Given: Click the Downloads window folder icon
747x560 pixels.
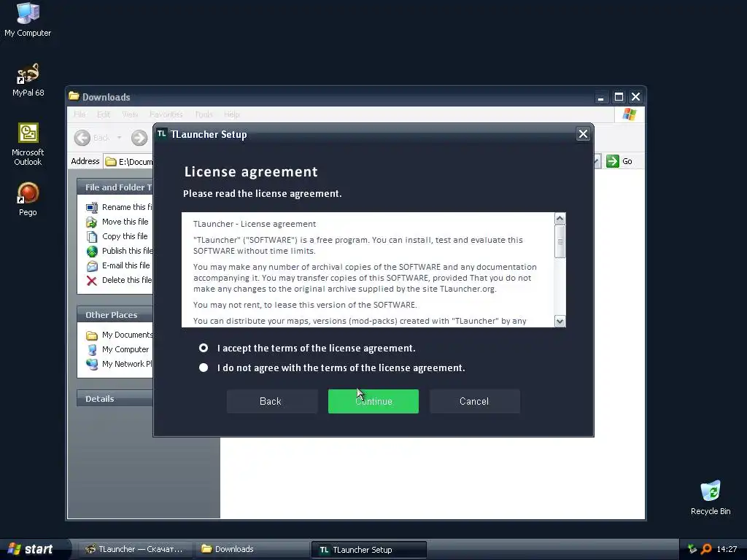Looking at the screenshot, I should tap(74, 96).
